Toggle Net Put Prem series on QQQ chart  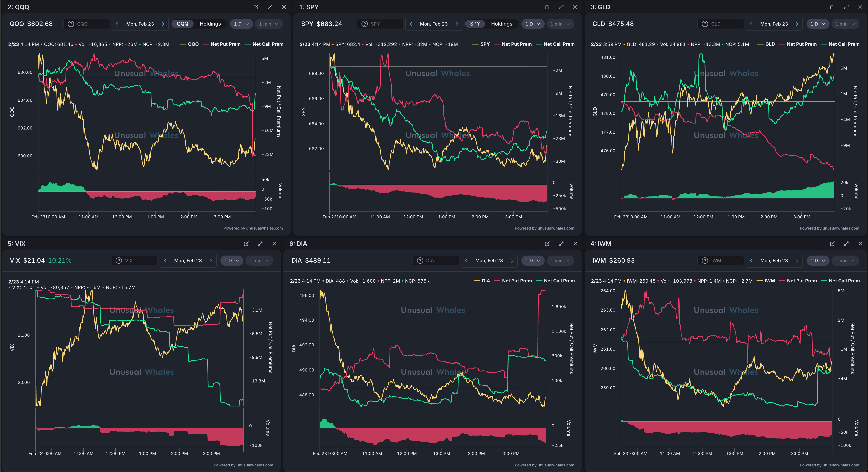pos(225,44)
